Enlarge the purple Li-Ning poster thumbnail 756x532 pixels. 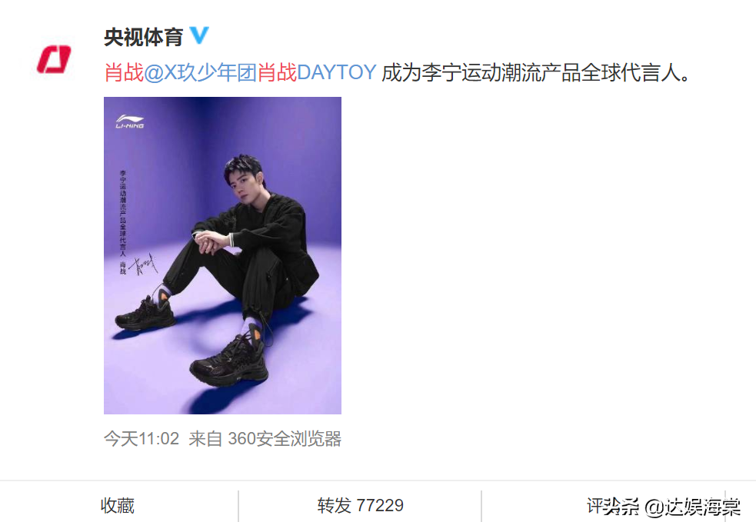pos(223,255)
